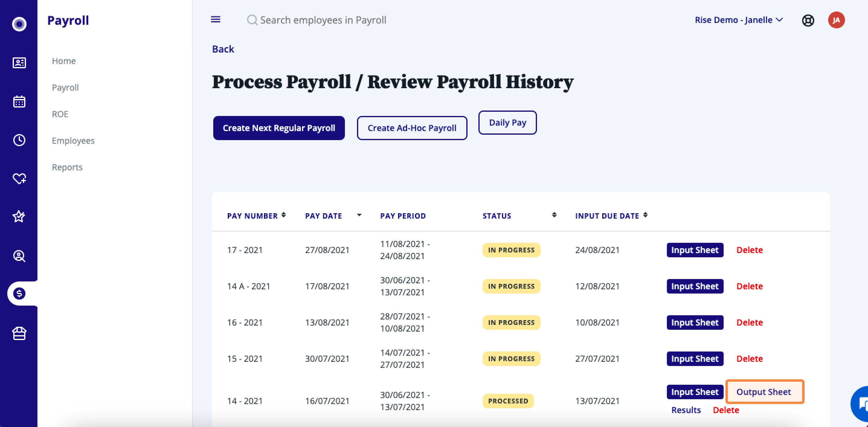
Task: Open the JA user avatar
Action: pyautogui.click(x=836, y=20)
